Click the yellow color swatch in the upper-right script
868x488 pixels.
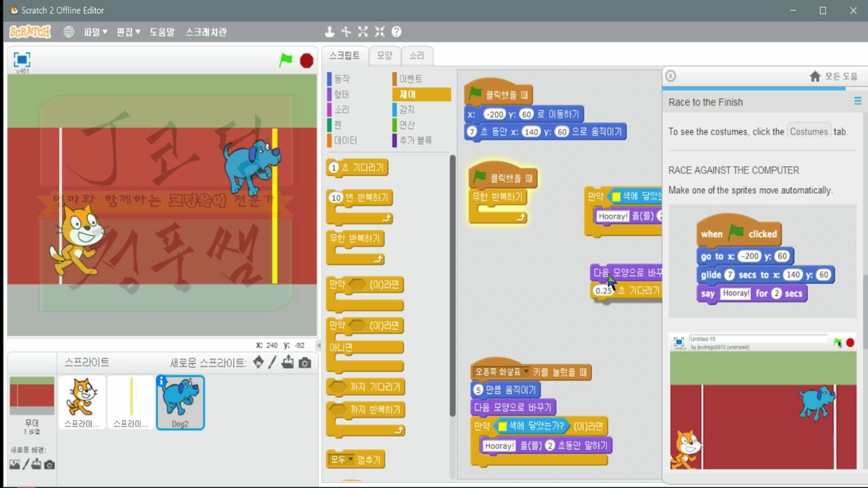coord(616,197)
